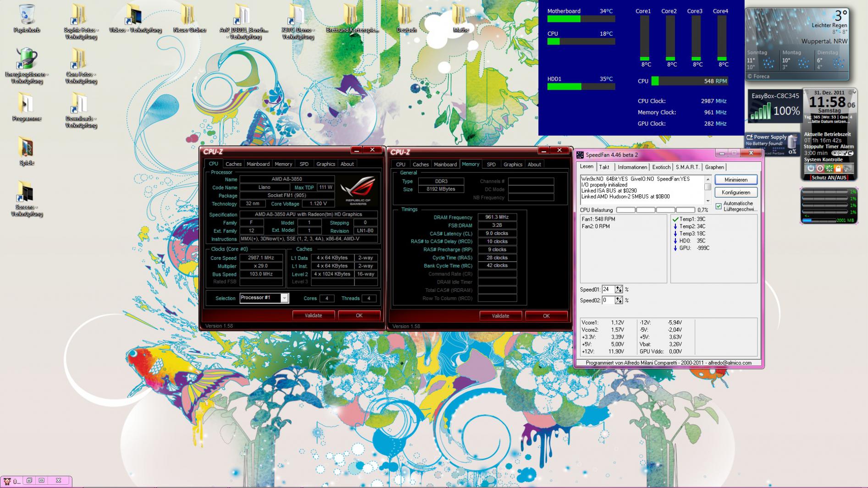Switch to the Takt tab in SpeedFan

[604, 167]
